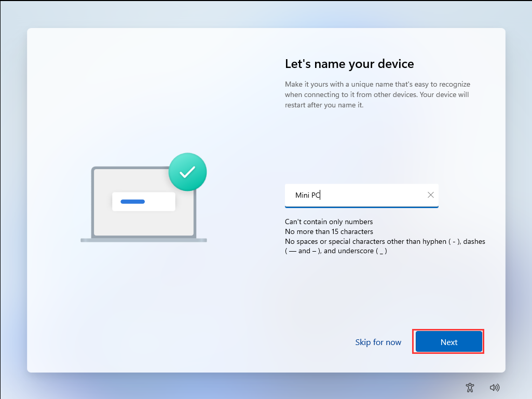This screenshot has width=532, height=399.
Task: Select the Skip for now link
Action: (x=378, y=342)
